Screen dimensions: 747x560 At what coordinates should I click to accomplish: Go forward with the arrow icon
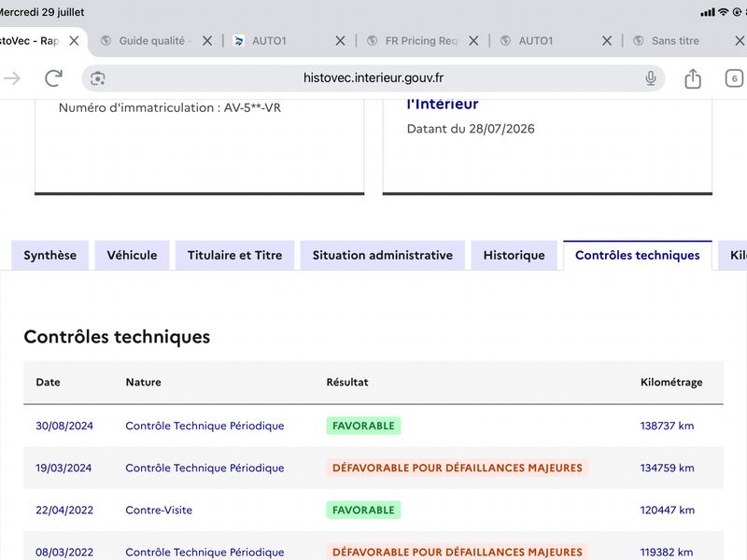[x=13, y=78]
